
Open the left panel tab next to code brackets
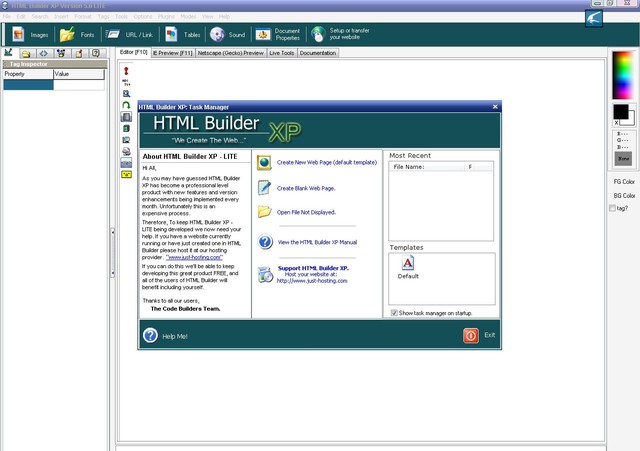click(x=61, y=53)
